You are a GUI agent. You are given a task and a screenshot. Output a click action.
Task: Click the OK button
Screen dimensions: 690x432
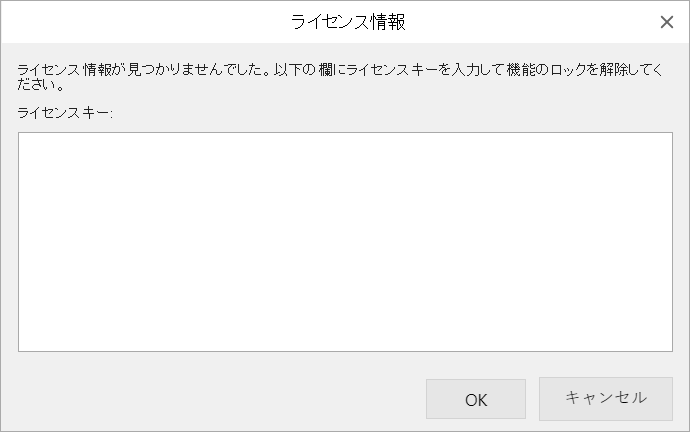(476, 399)
